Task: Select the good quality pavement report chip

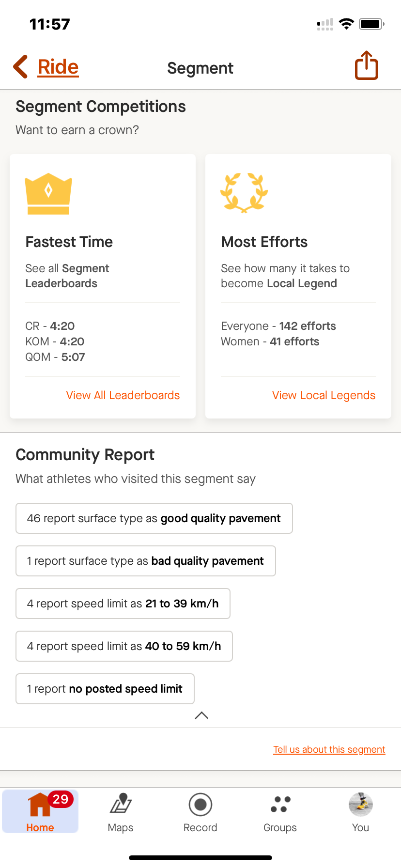Action: pos(154,518)
